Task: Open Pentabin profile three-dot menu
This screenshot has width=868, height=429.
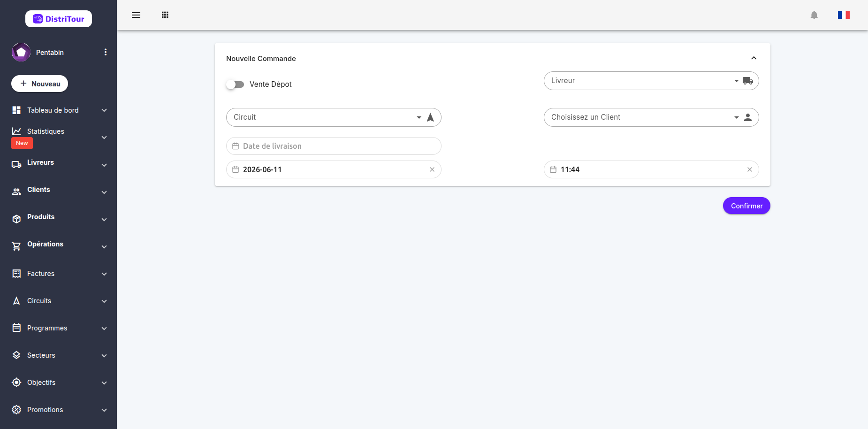Action: tap(106, 52)
